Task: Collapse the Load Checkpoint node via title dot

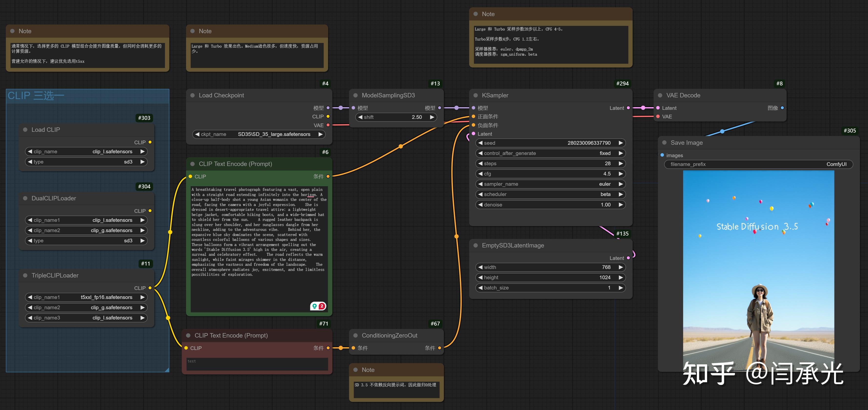Action: click(x=192, y=95)
